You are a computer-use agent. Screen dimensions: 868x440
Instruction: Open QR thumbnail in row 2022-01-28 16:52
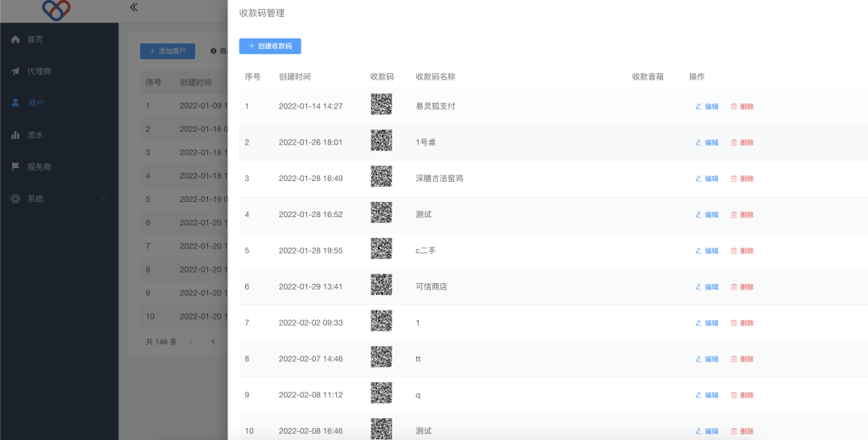pos(382,212)
